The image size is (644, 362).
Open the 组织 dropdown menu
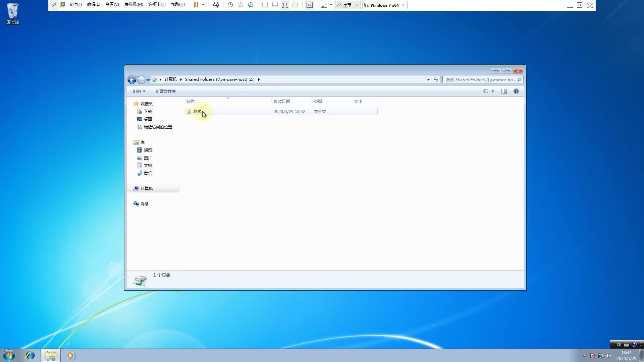click(139, 91)
